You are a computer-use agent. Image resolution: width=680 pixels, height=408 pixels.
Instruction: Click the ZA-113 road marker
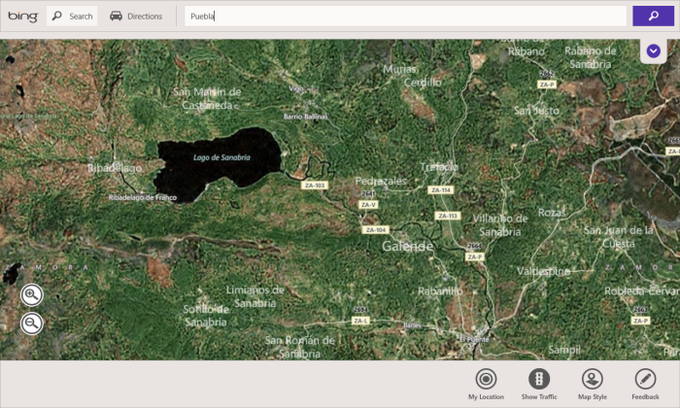448,215
